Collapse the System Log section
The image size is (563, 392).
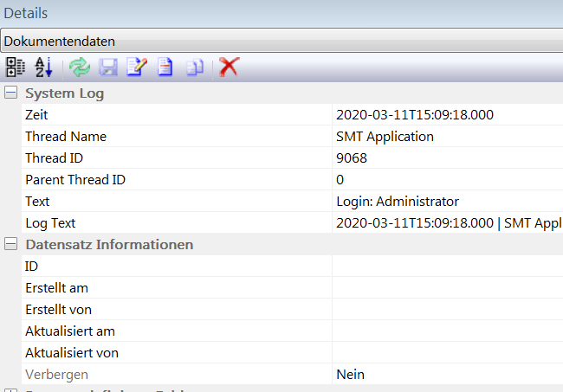[10, 93]
